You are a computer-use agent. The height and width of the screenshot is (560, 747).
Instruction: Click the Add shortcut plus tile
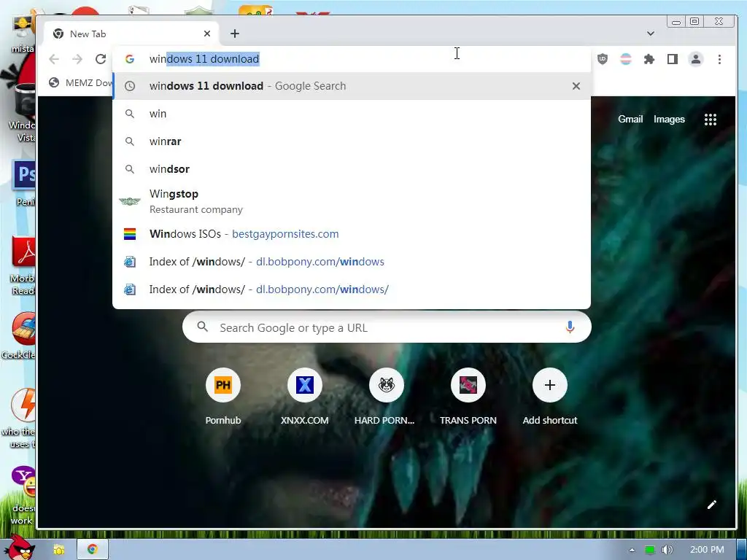(x=550, y=397)
